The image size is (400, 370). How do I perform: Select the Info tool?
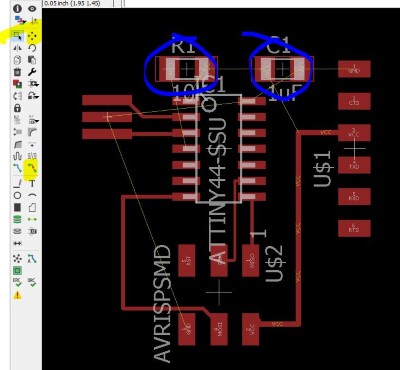click(17, 9)
